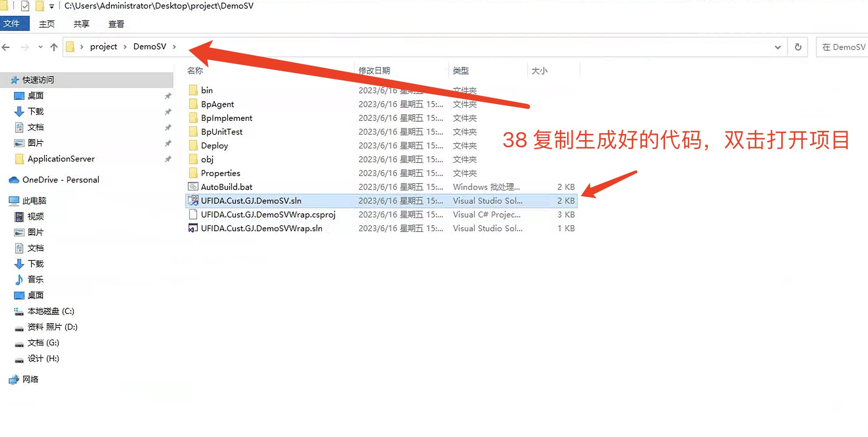Select the UFIDA.Cust.GJ.DemoSVWrap.sln file icon
Screen dimensions: 868x437
pyautogui.click(x=193, y=228)
